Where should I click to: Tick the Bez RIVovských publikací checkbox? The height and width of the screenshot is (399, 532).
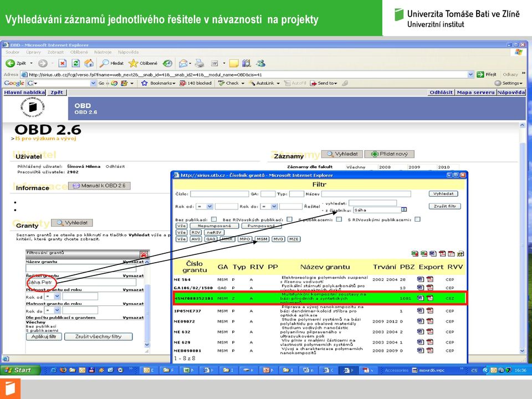point(289,219)
